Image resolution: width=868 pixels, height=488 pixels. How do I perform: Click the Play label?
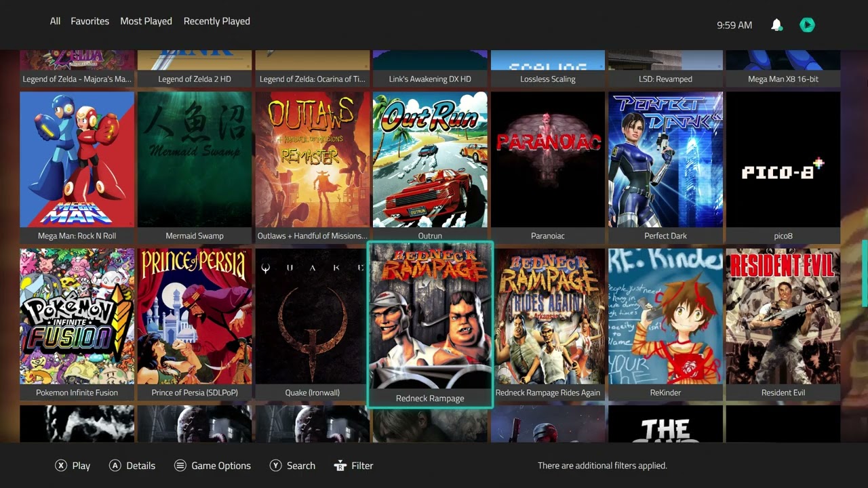click(81, 466)
